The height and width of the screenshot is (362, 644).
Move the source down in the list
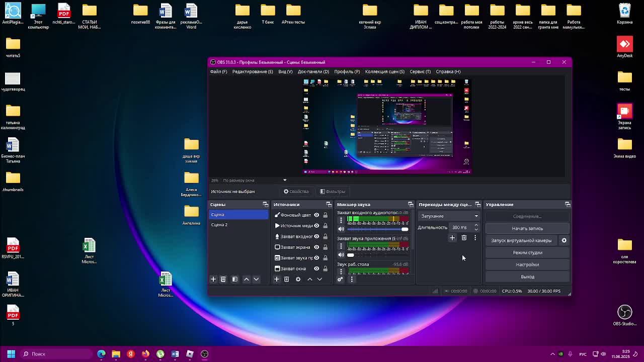tap(319, 279)
